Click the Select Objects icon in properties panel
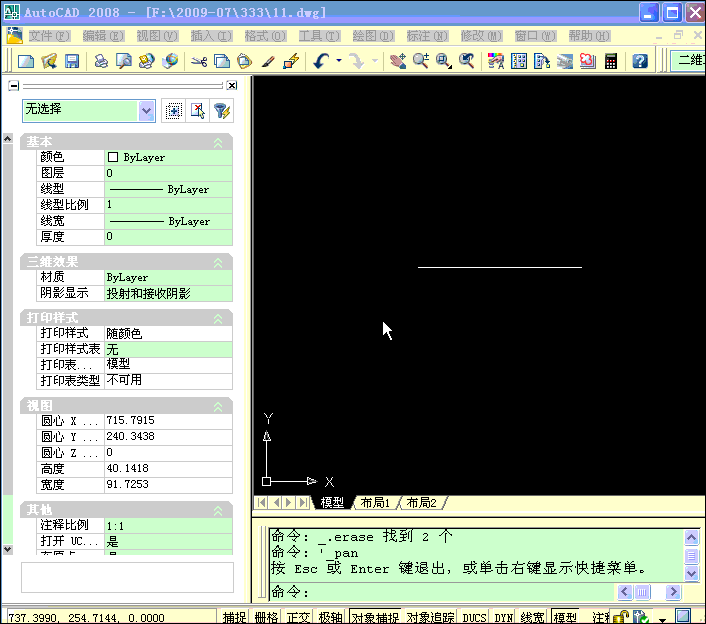This screenshot has height=624, width=706. click(198, 111)
